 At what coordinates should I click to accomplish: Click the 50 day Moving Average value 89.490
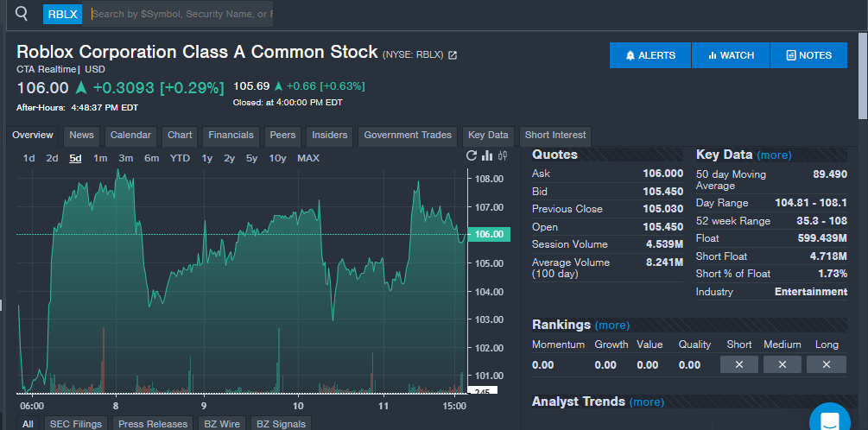[x=830, y=174]
